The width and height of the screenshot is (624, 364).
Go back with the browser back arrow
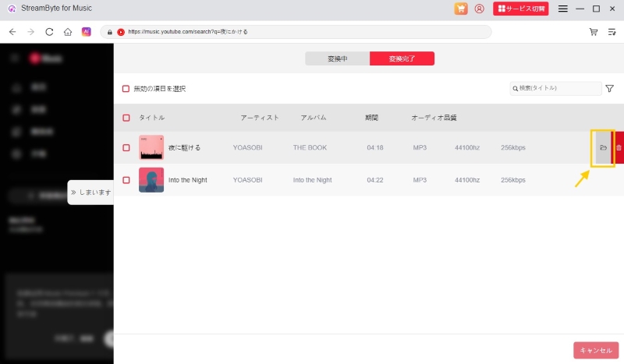[x=12, y=32]
